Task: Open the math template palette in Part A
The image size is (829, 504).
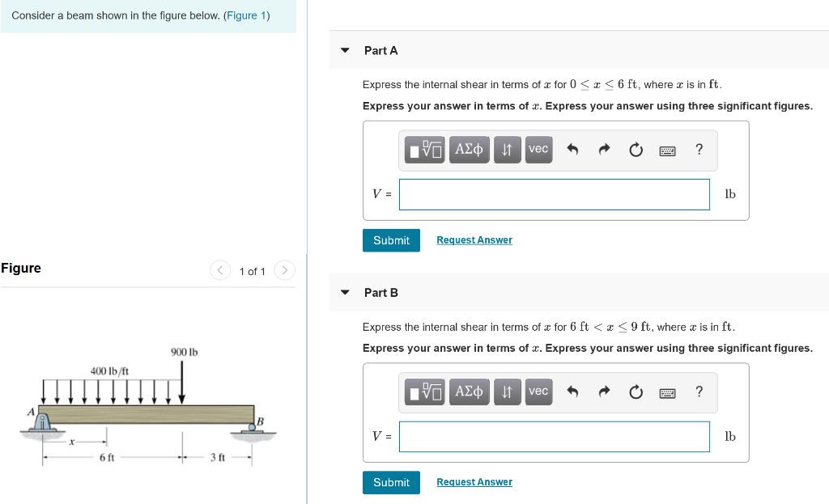Action: click(424, 150)
